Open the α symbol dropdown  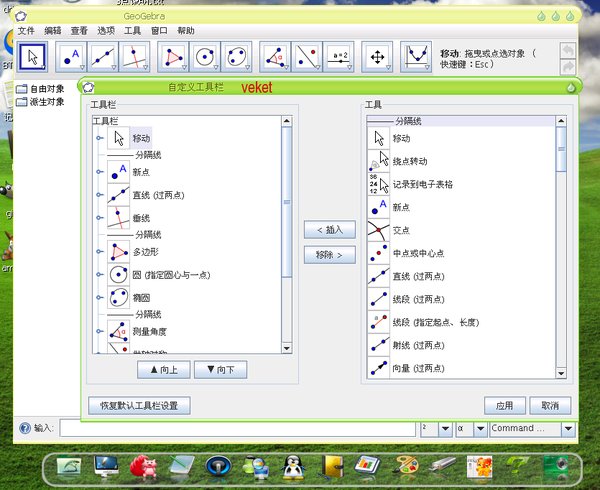[x=481, y=428]
